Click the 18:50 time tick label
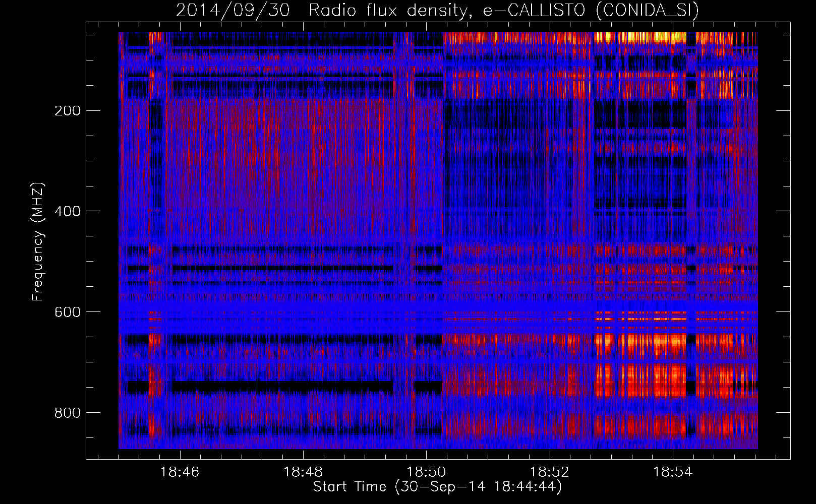This screenshot has height=504, width=816. pos(426,472)
